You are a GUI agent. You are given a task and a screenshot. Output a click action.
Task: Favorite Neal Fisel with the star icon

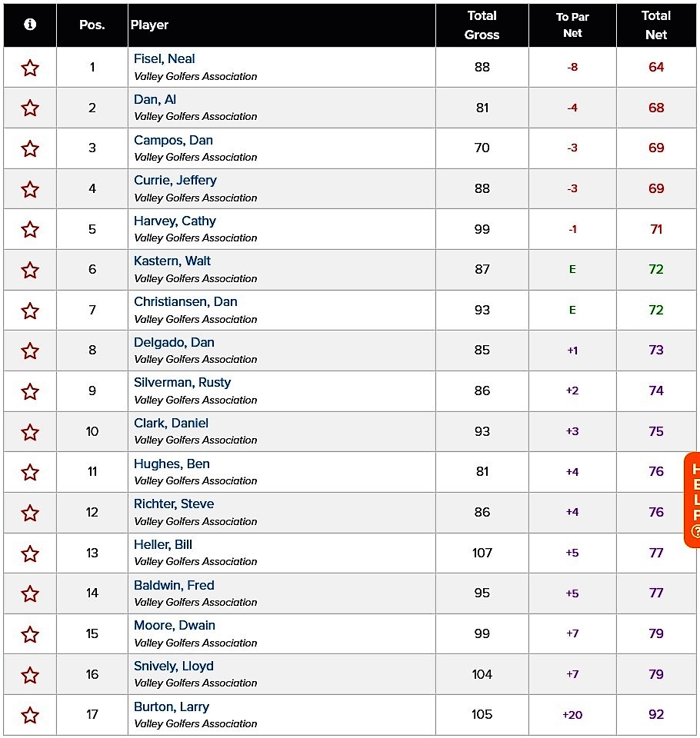(30, 68)
